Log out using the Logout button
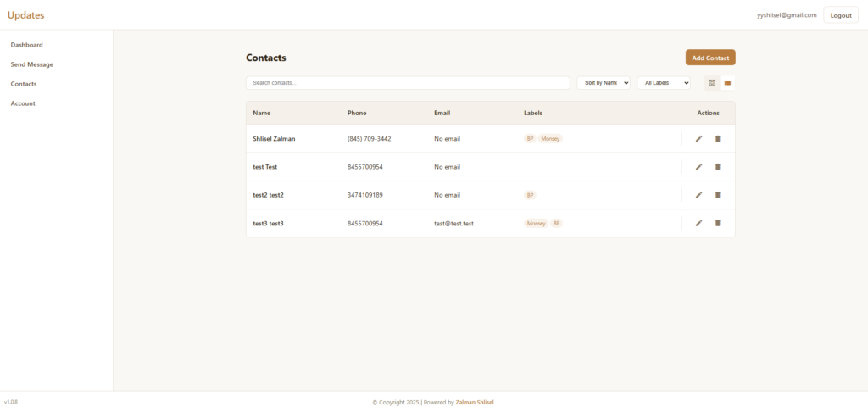The height and width of the screenshot is (412, 868). [x=840, y=15]
